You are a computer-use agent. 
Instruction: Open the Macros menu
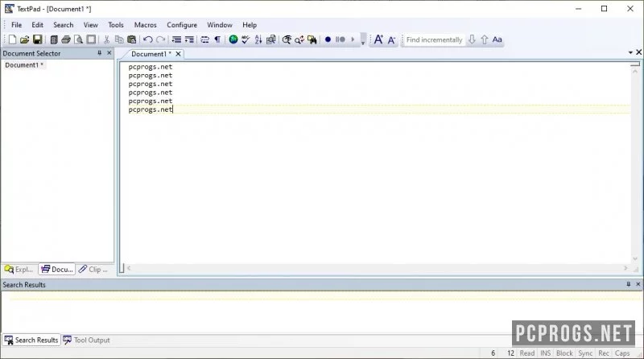[x=146, y=25]
